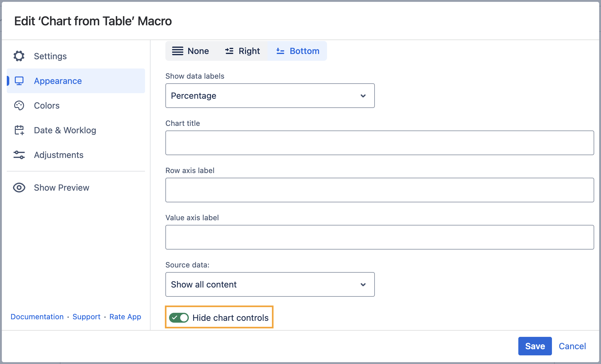Open the Show data labels dropdown
Image resolution: width=601 pixels, height=364 pixels.
click(270, 96)
